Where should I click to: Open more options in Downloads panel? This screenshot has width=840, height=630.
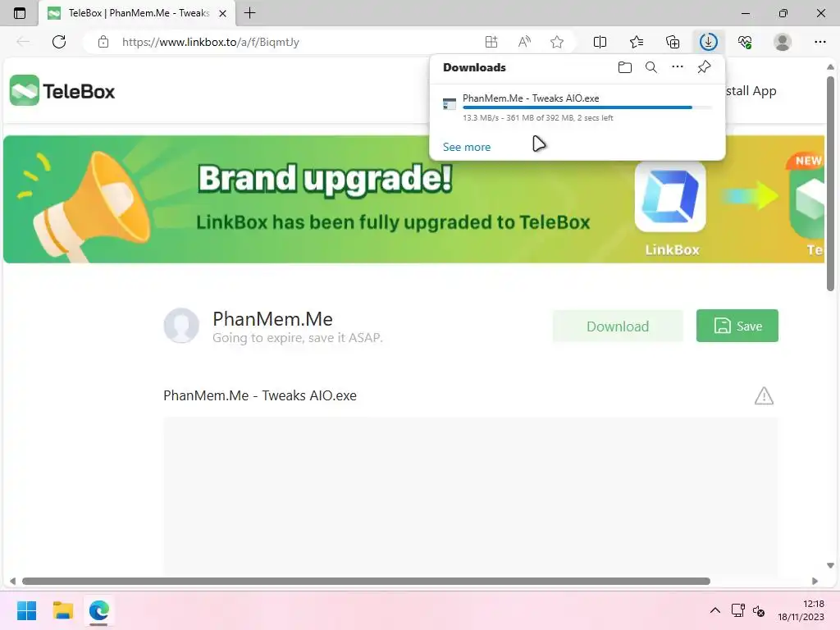pyautogui.click(x=677, y=67)
